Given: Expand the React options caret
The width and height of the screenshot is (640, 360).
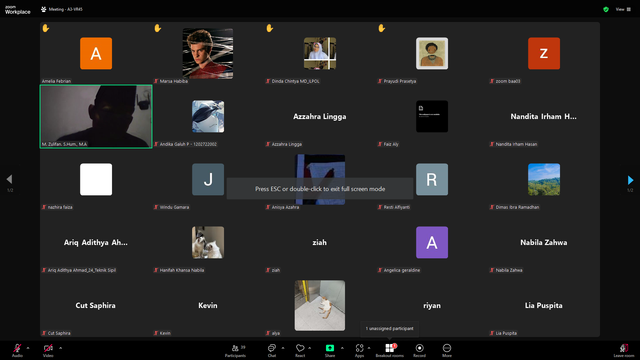Looking at the screenshot, I should click(x=310, y=348).
